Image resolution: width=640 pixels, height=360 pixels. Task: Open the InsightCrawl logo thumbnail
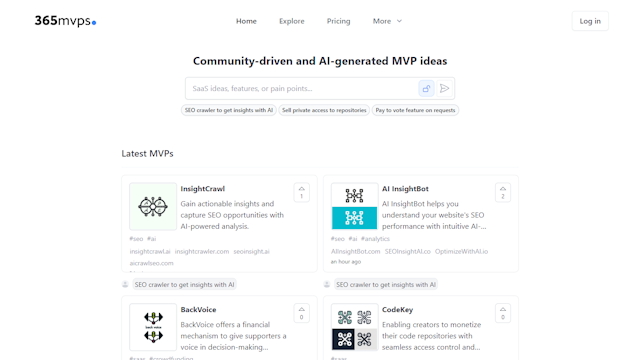pyautogui.click(x=153, y=207)
